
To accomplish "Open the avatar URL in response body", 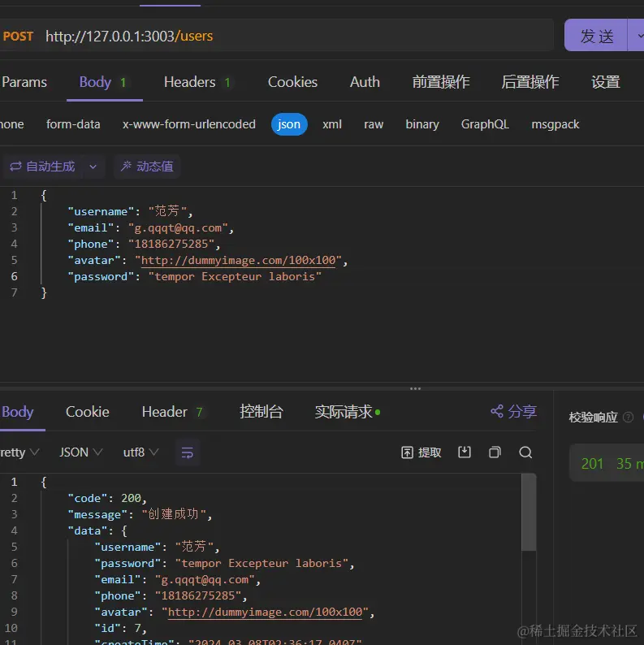I will 265,612.
